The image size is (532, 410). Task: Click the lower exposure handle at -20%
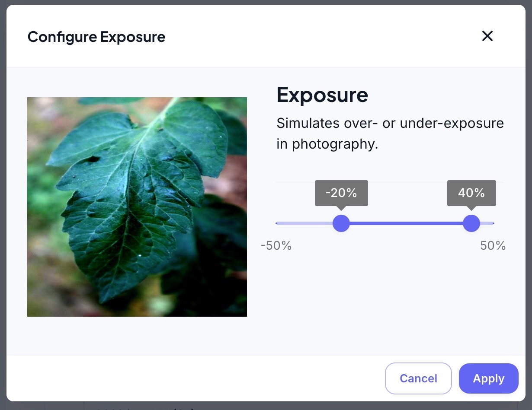pyautogui.click(x=341, y=223)
